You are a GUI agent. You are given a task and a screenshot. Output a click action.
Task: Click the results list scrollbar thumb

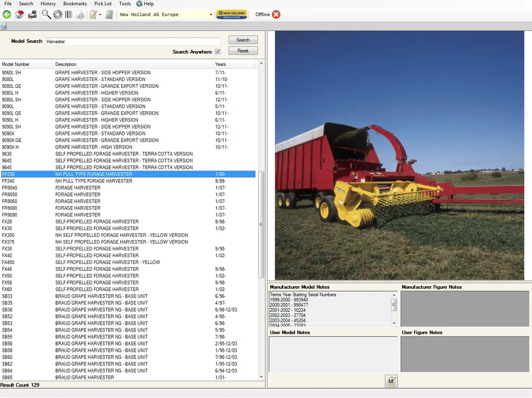click(x=261, y=224)
